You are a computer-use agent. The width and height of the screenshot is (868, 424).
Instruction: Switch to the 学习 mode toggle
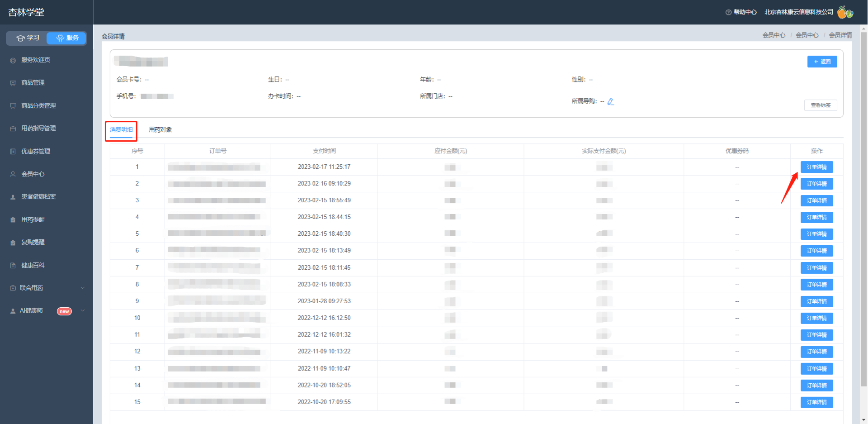click(28, 38)
